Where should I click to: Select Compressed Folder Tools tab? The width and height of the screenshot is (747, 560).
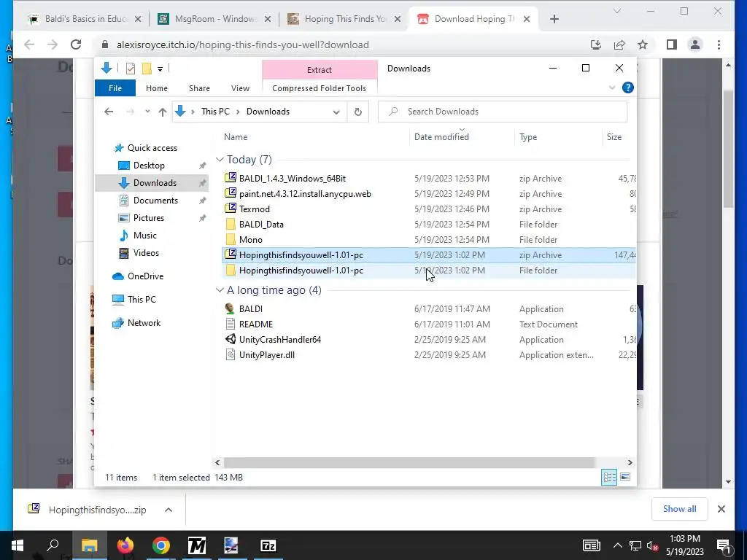pyautogui.click(x=320, y=88)
